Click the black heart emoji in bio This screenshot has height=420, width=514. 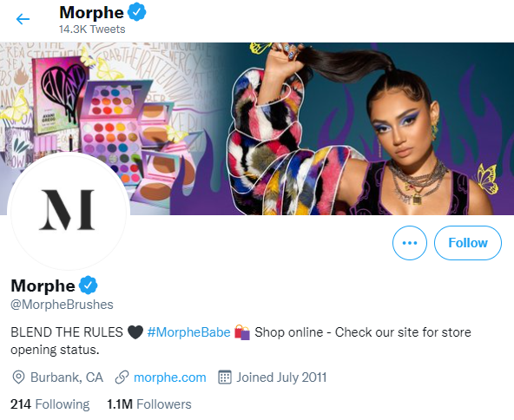[135, 332]
